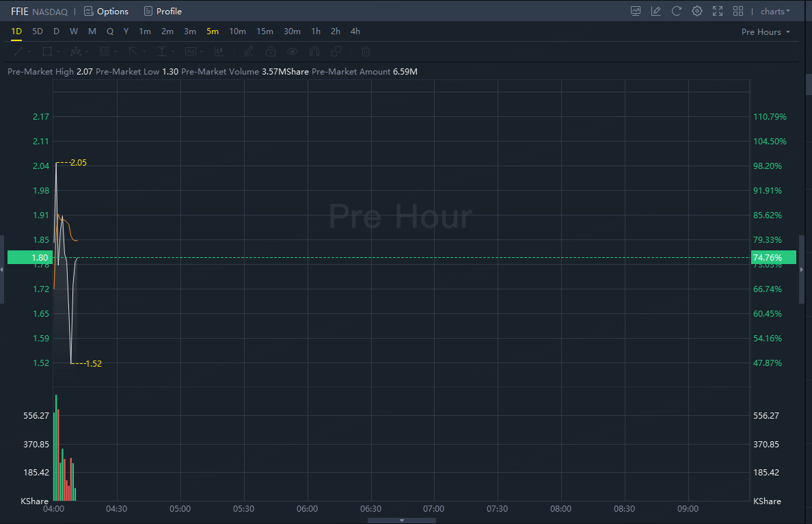Click the duplicate drawing icon
The image size is (812, 524).
pyautogui.click(x=336, y=51)
